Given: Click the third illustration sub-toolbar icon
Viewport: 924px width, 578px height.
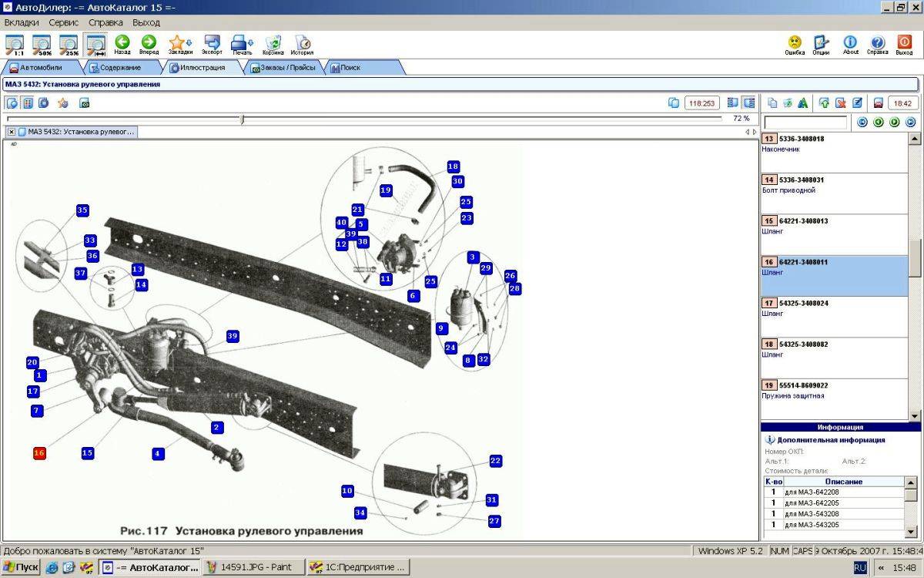Looking at the screenshot, I should pyautogui.click(x=44, y=103).
